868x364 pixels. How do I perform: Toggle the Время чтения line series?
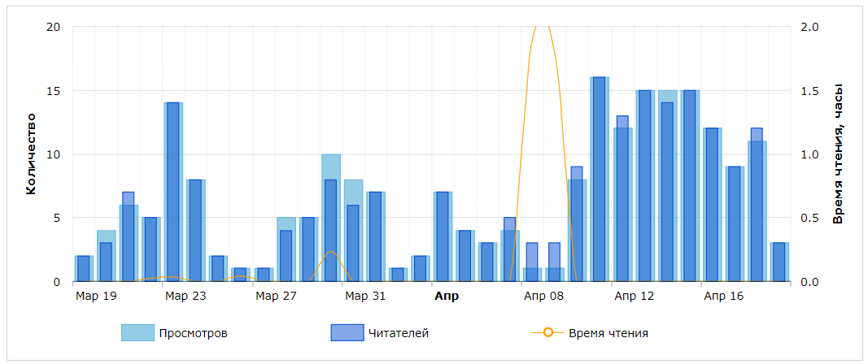point(590,333)
